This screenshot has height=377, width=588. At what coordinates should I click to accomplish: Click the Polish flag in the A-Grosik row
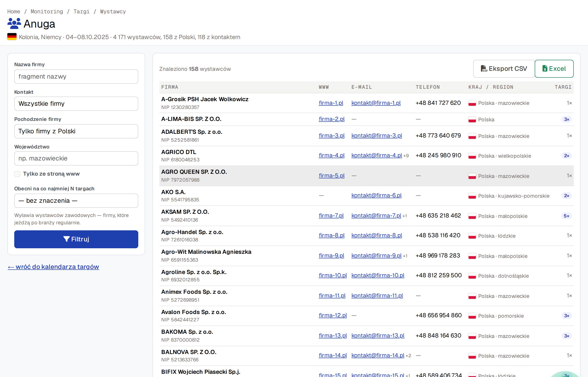coord(472,103)
